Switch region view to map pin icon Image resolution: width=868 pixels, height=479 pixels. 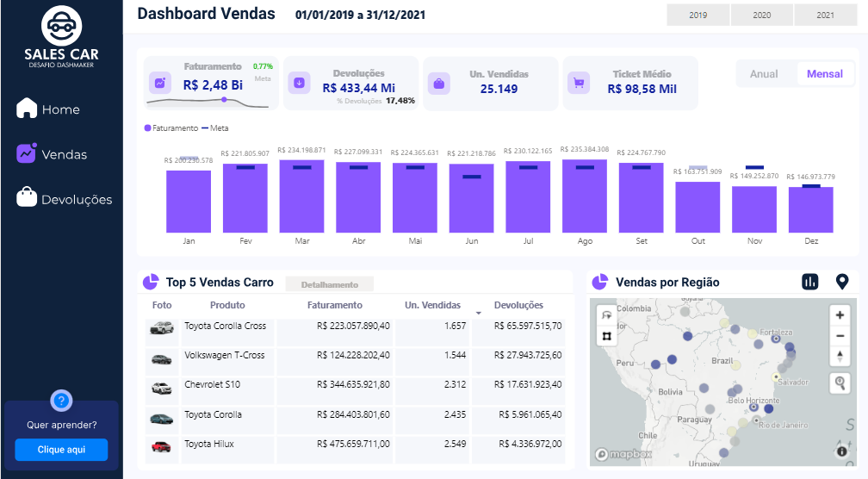point(842,282)
